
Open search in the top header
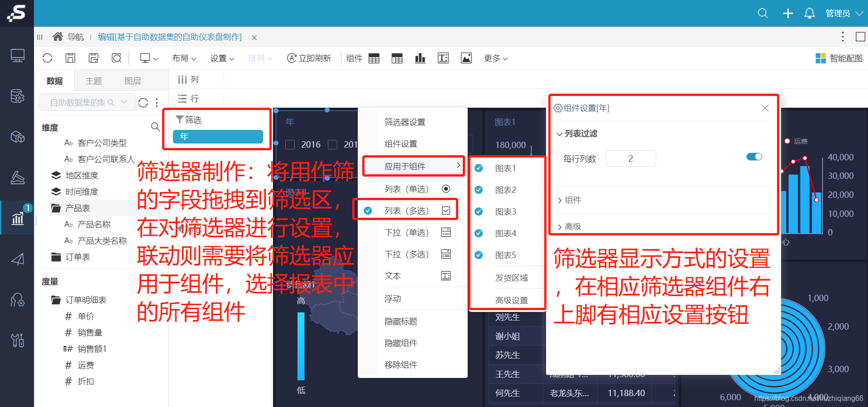(762, 13)
